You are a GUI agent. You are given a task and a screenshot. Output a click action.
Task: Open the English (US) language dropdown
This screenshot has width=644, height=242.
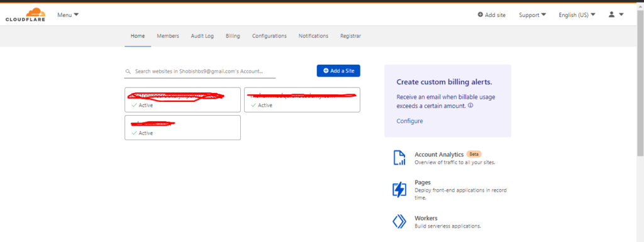[x=577, y=14]
